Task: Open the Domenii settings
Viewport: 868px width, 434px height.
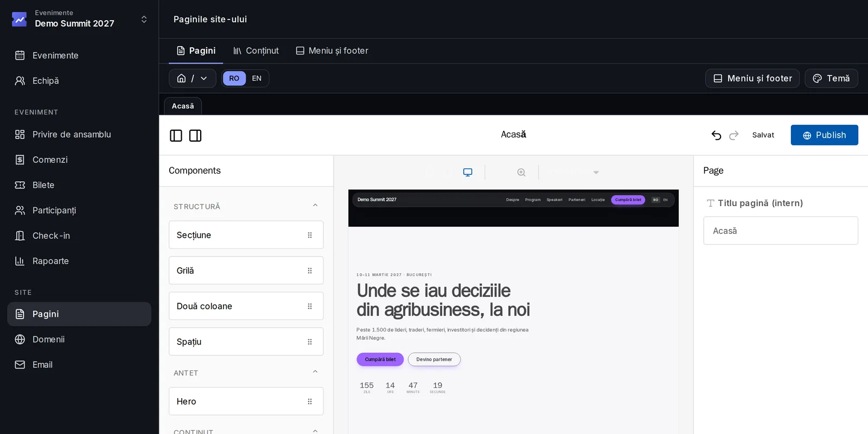Action: (79, 340)
